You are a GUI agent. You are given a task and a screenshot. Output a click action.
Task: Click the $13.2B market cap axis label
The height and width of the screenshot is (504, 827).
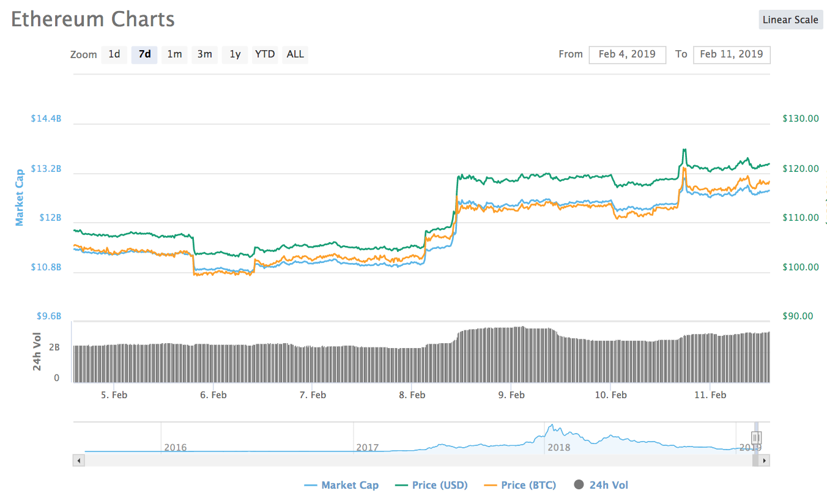[46, 168]
